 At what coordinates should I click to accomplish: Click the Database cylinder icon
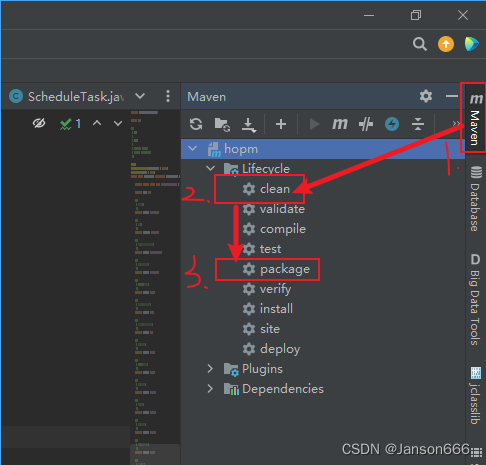pyautogui.click(x=476, y=172)
